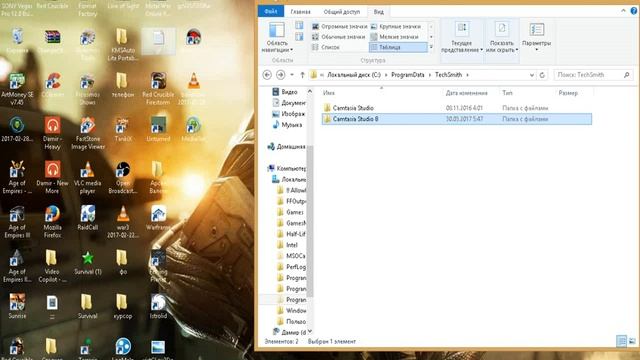Select the Camtasia Studio folder row

point(456,108)
